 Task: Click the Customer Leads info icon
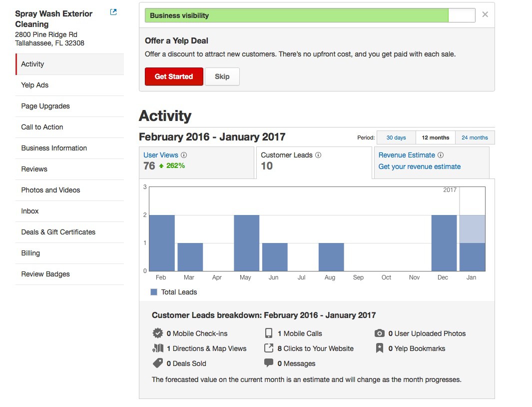coord(318,155)
